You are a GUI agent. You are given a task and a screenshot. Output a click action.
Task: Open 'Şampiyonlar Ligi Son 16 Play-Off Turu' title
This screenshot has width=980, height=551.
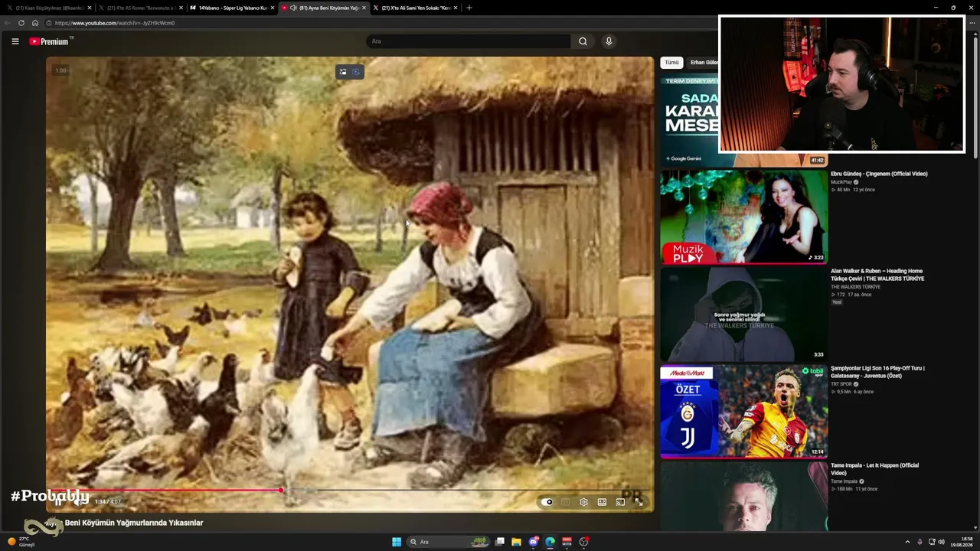tap(877, 372)
